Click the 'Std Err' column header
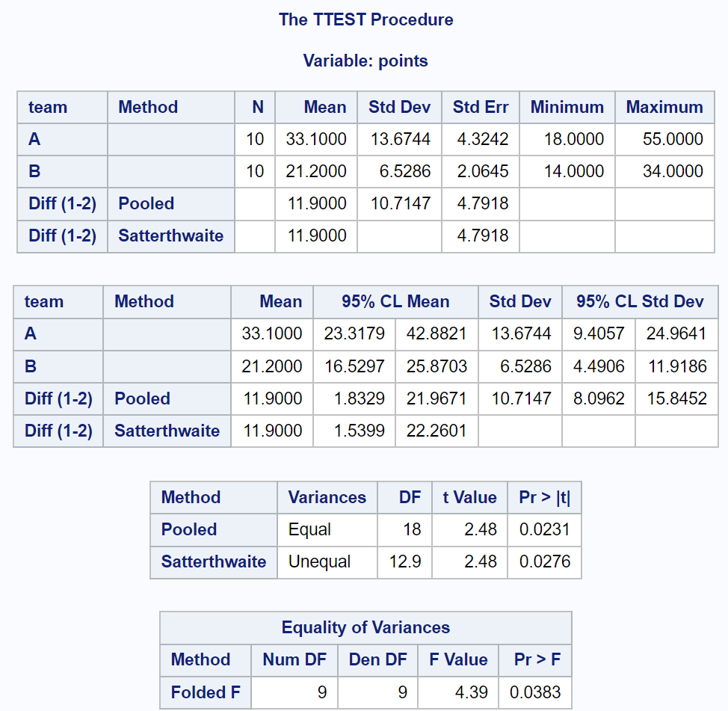 click(481, 107)
